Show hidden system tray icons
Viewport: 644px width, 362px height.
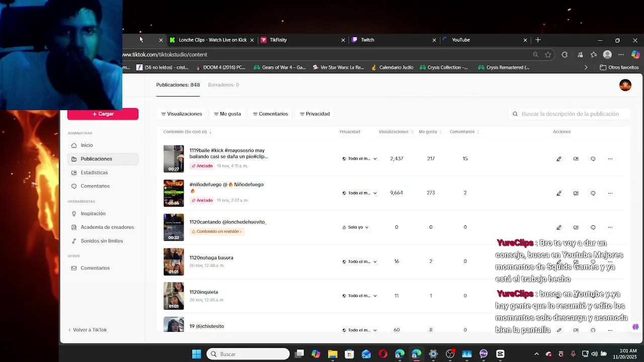point(536,354)
